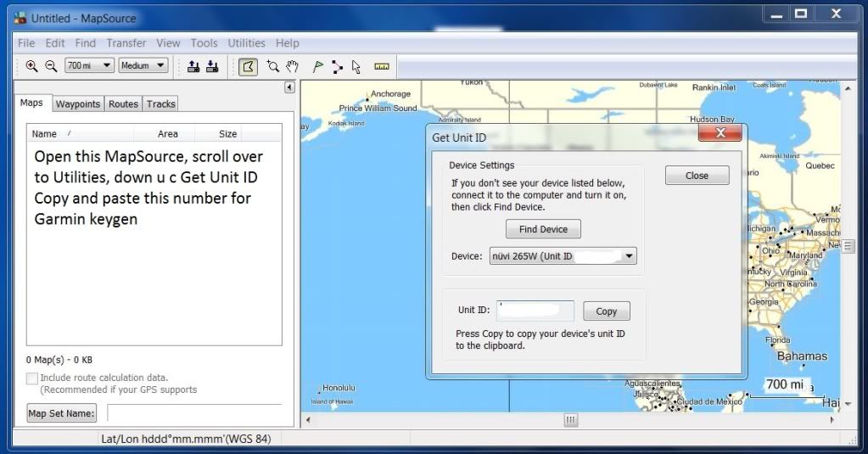The width and height of the screenshot is (868, 454).
Task: Click the map's horizontal scrollbar thumb
Action: [571, 420]
